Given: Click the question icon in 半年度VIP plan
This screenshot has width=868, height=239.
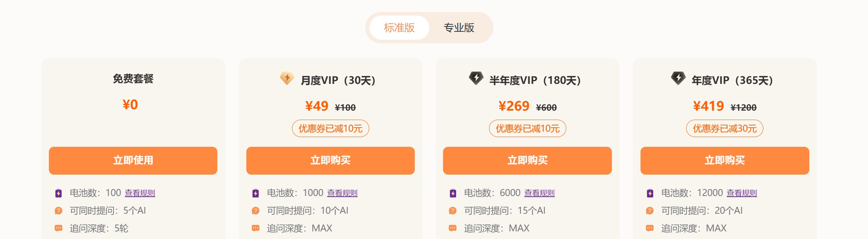Looking at the screenshot, I should pos(452,210).
